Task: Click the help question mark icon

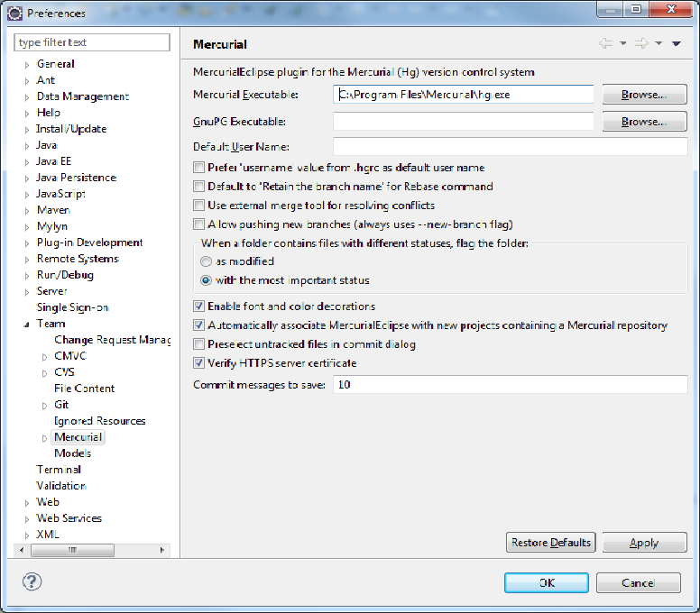Action: tap(32, 581)
